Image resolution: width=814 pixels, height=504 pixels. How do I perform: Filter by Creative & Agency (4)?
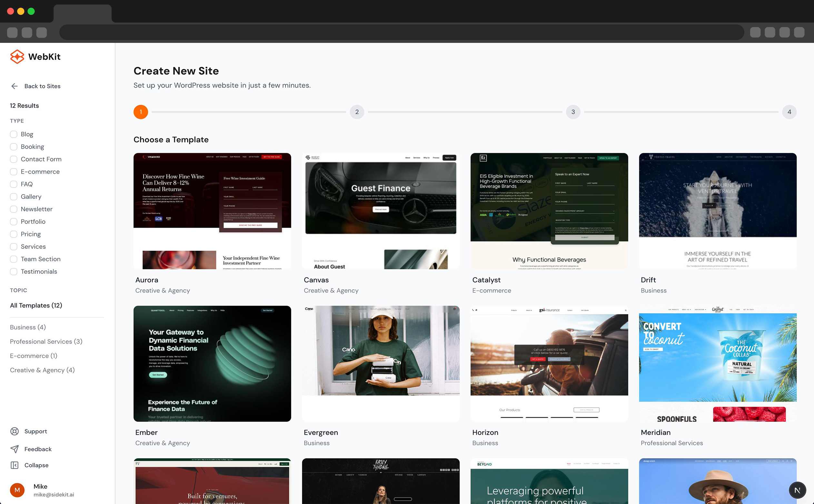(42, 370)
